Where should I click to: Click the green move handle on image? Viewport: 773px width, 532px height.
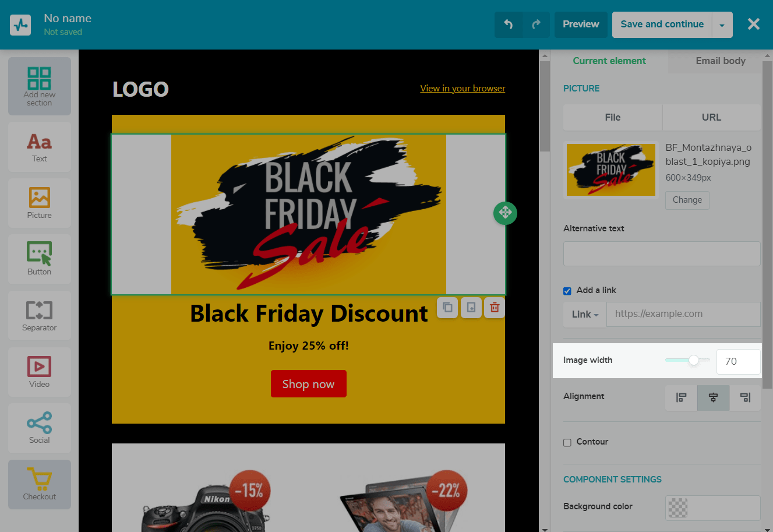click(505, 213)
